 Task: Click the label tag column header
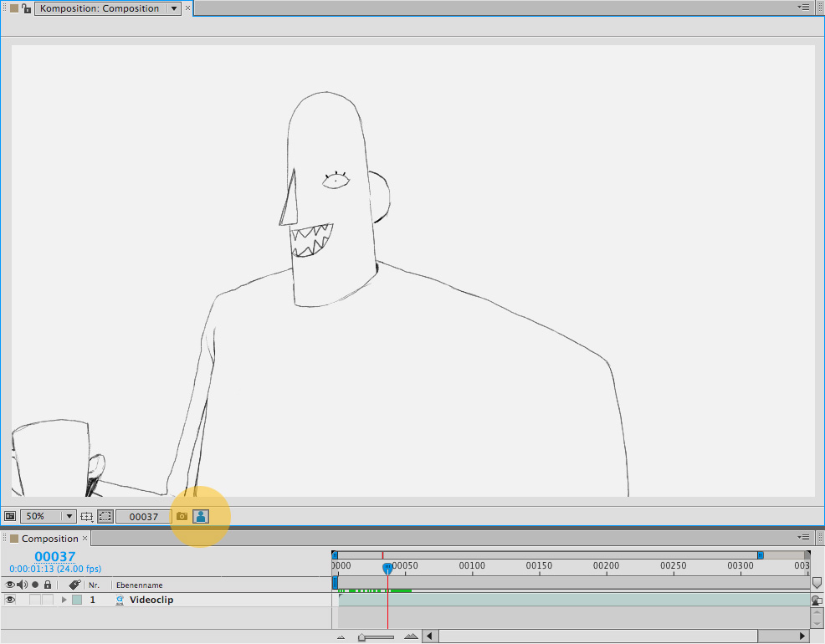tap(74, 585)
